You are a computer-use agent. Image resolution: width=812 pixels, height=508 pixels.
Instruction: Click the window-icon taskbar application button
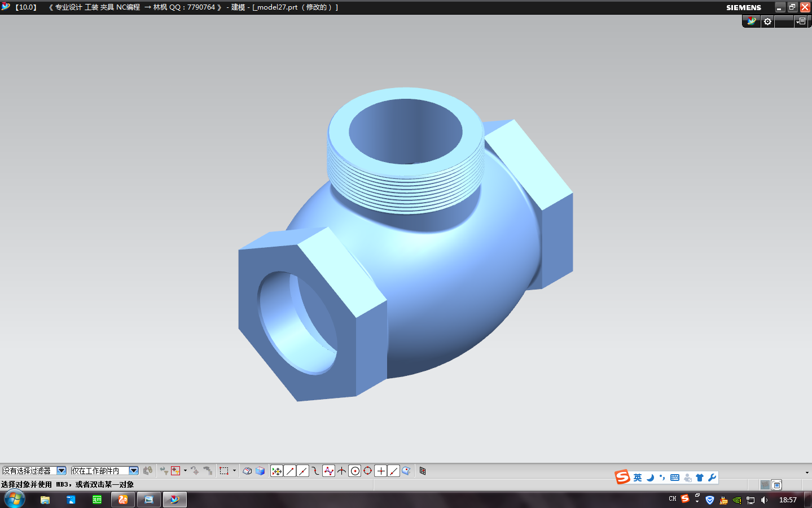pos(149,500)
